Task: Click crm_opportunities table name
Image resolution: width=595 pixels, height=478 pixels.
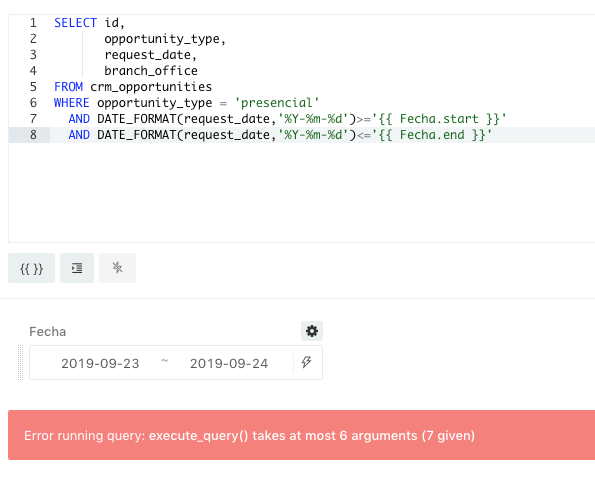Action: (151, 87)
